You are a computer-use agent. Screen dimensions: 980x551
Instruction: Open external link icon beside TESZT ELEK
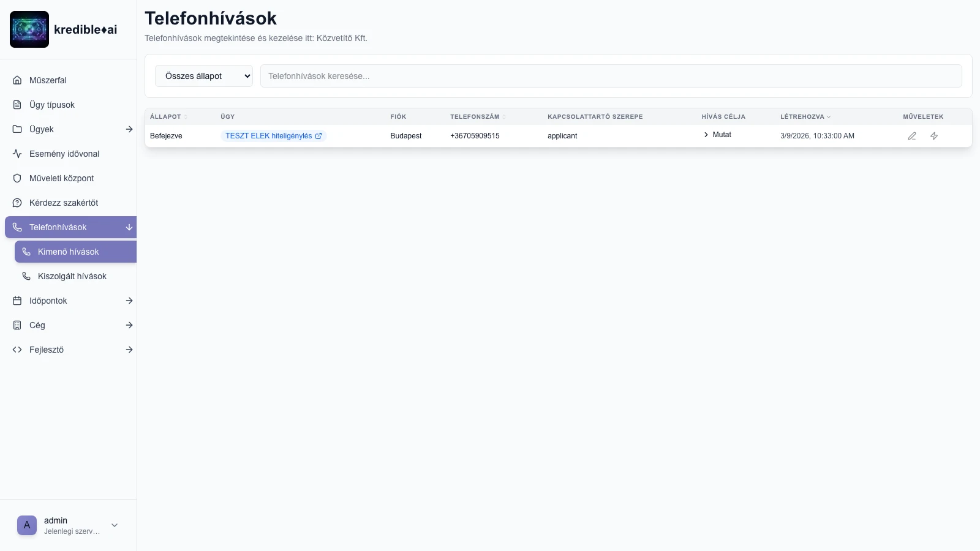coord(318,136)
